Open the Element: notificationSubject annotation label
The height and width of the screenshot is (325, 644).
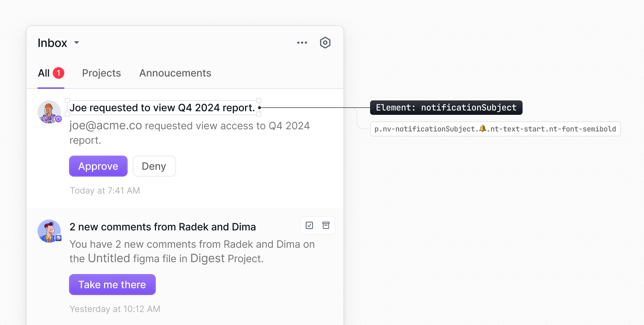446,107
